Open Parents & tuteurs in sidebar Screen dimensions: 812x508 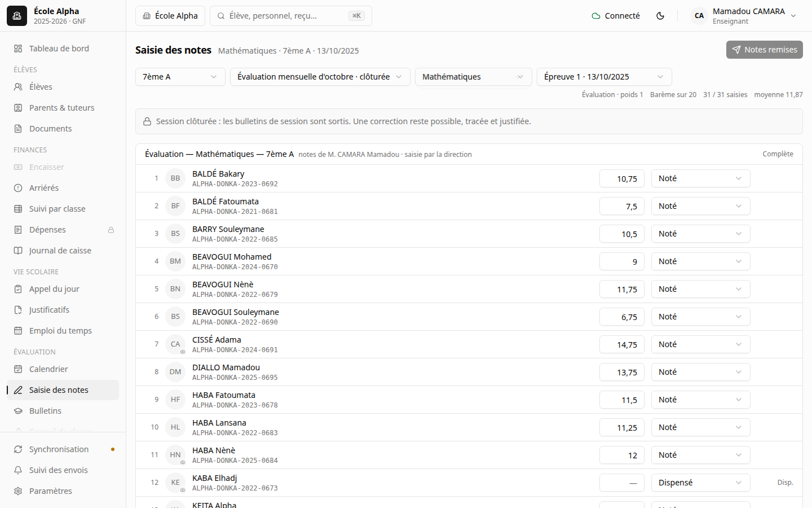tap(63, 108)
